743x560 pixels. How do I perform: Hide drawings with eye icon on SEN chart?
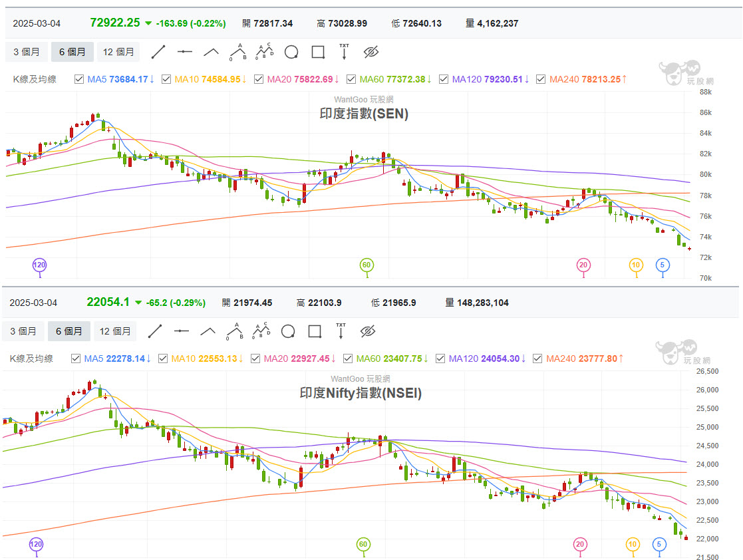pos(371,52)
